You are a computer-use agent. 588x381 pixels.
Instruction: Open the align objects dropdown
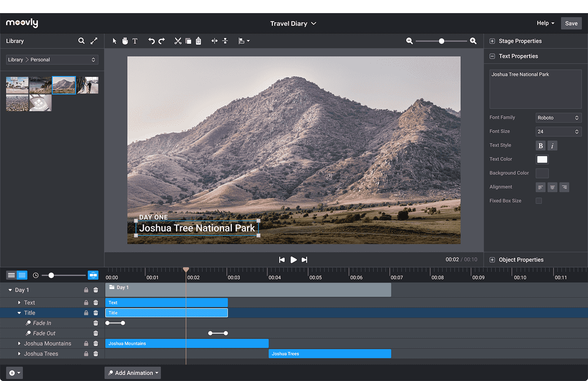[x=244, y=41]
